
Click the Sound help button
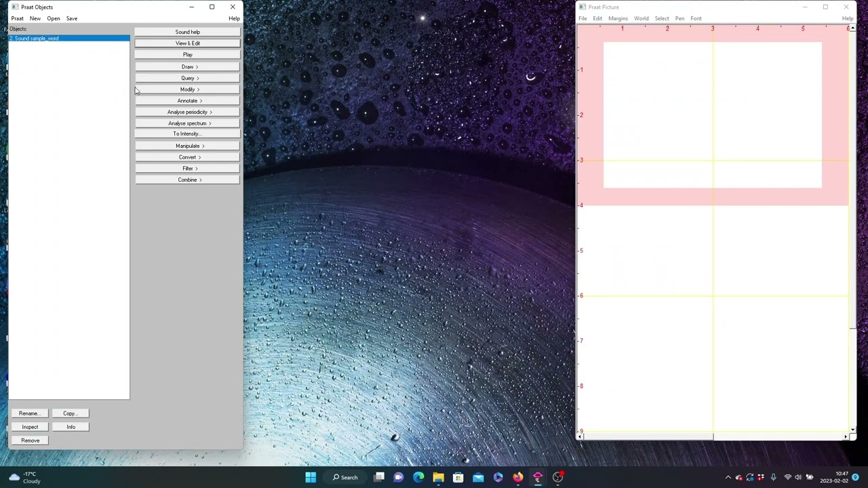187,32
